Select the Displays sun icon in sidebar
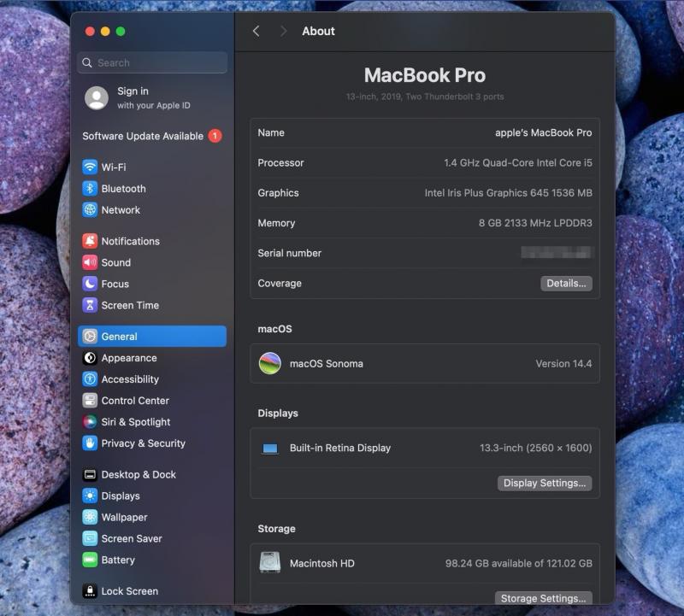The image size is (684, 616). pyautogui.click(x=90, y=496)
